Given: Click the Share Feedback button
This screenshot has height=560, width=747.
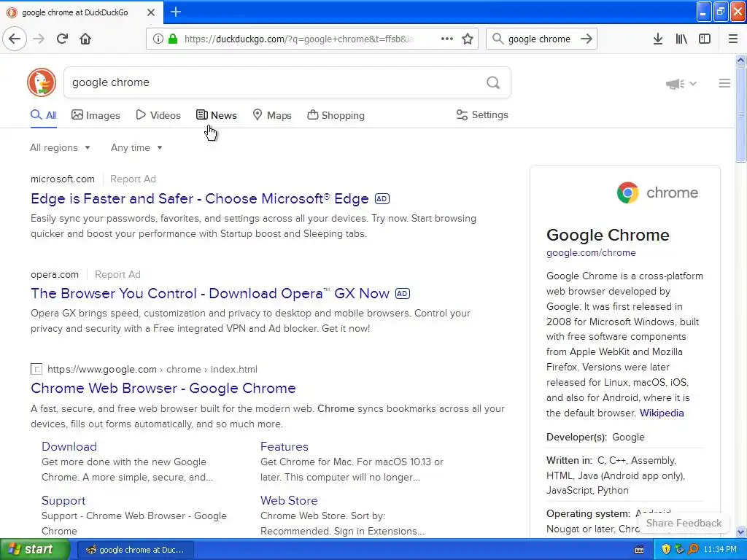Looking at the screenshot, I should (x=684, y=523).
